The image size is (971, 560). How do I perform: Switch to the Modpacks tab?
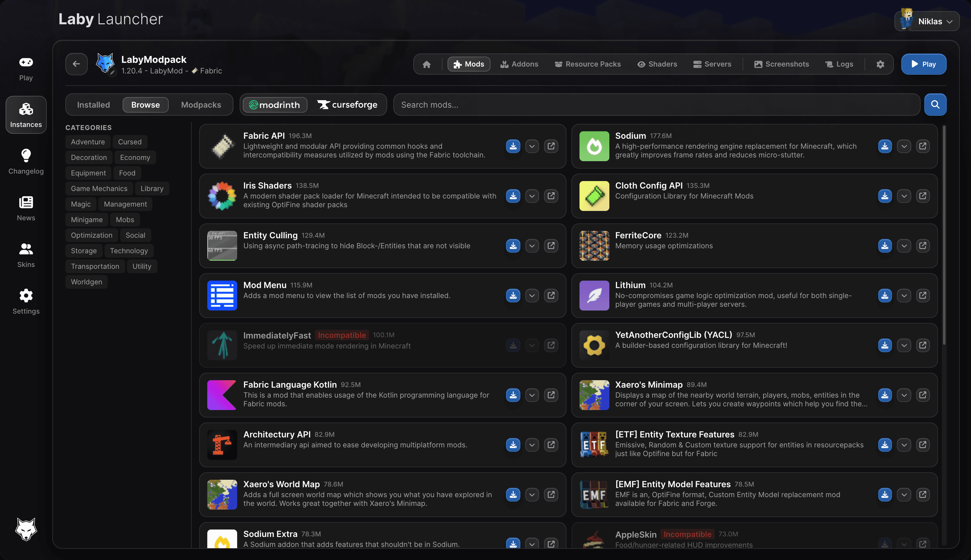pos(201,105)
